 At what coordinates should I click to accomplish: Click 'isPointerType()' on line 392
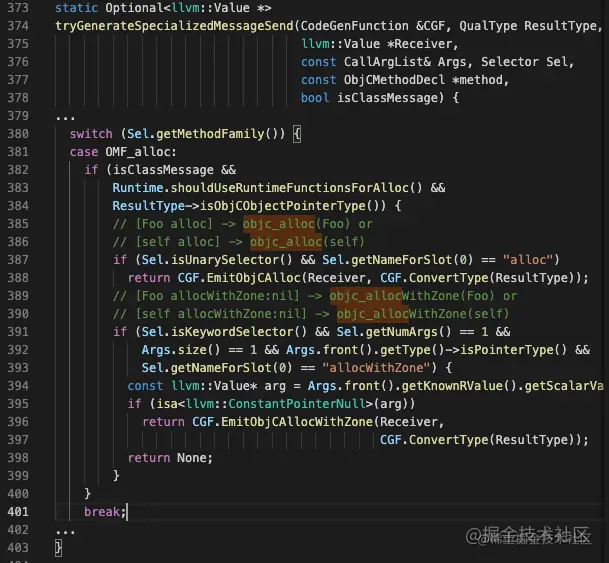click(x=513, y=350)
